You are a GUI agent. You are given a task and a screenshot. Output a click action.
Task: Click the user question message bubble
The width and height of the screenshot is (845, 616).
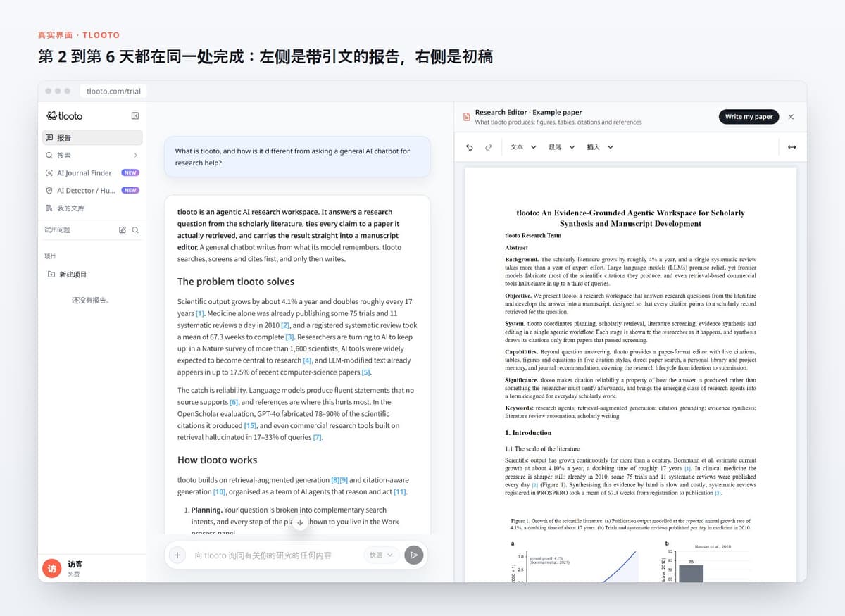[x=297, y=156]
